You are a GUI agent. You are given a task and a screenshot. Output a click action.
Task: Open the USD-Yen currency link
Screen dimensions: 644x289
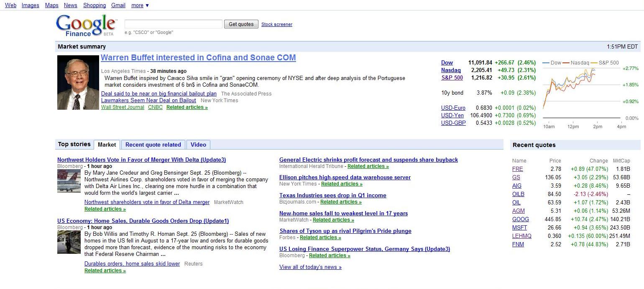click(452, 116)
